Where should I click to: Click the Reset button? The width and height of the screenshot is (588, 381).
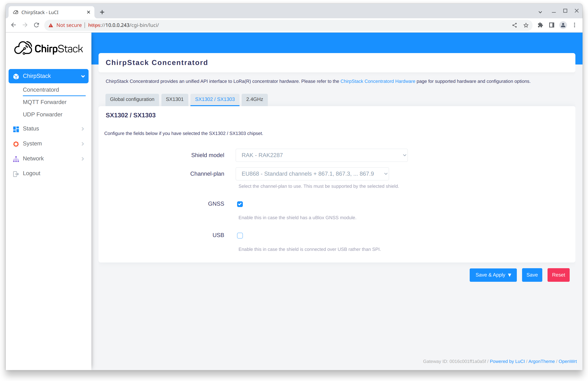[x=558, y=275]
